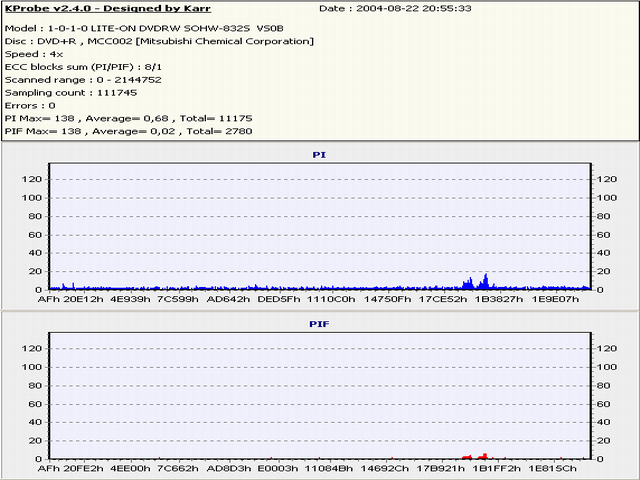640x480 pixels.
Task: Click the AD642h label on the PI axis
Action: click(x=228, y=299)
